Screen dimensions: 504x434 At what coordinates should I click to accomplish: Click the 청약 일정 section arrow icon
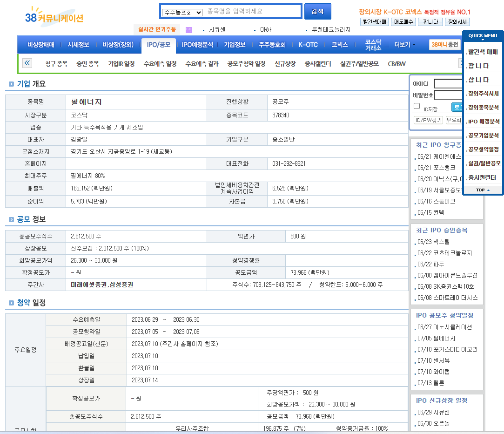[x=11, y=303]
